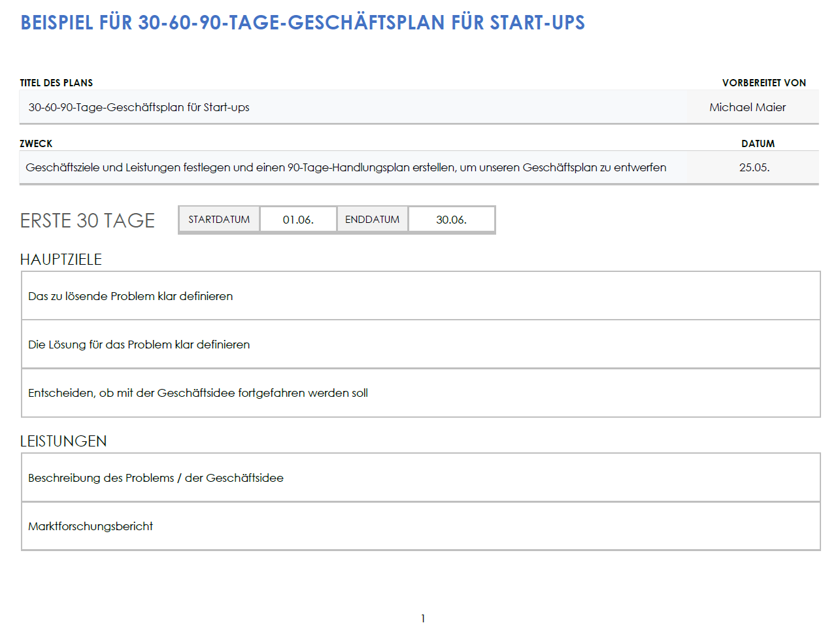The height and width of the screenshot is (640, 840).
Task: Click the document title heading 'BEISPIEL FÜR 30-60-90-TAGE-GESCHÄFTSPLAN'
Action: [x=303, y=22]
